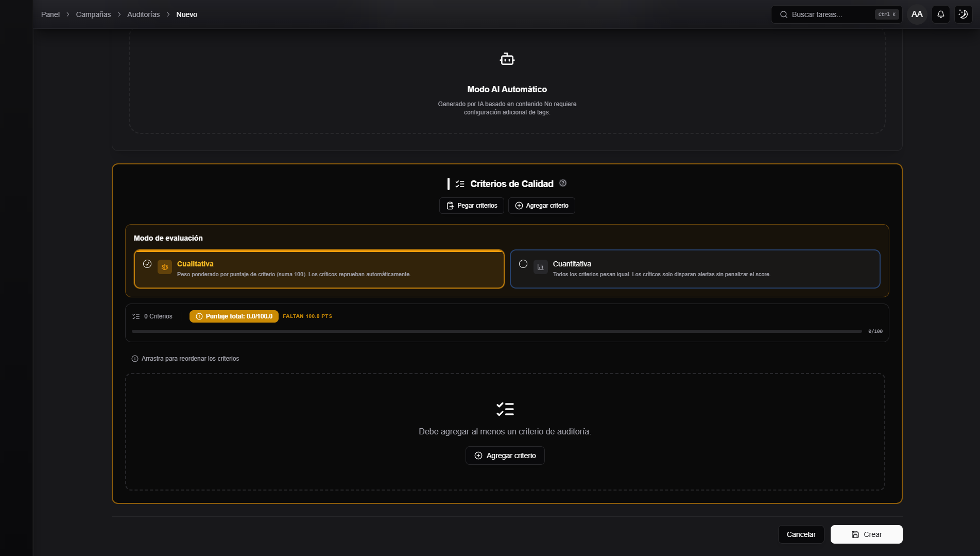Click the checklist icon beside Criterios de Calidad
980x556 pixels.
coord(460,184)
